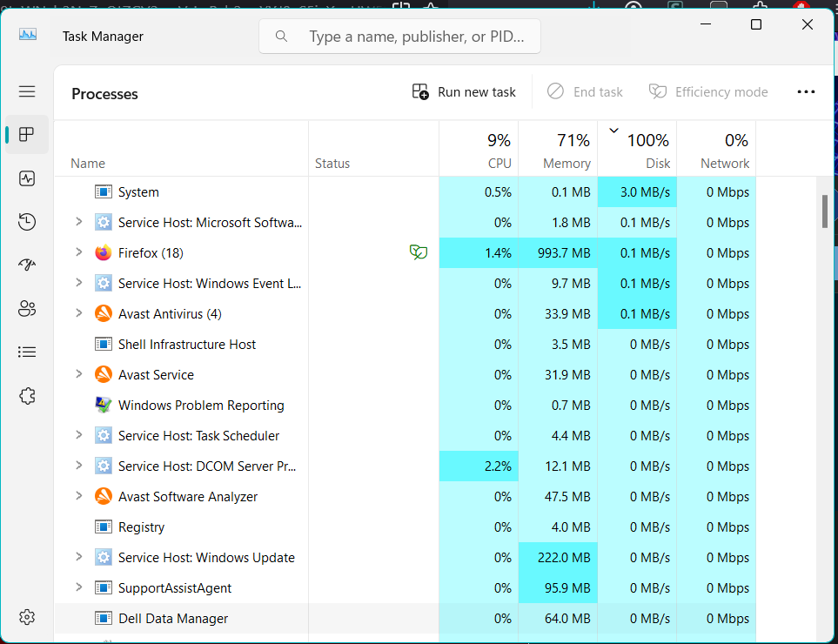Sort processes by CPU column
Image resolution: width=838 pixels, height=644 pixels.
pyautogui.click(x=479, y=149)
